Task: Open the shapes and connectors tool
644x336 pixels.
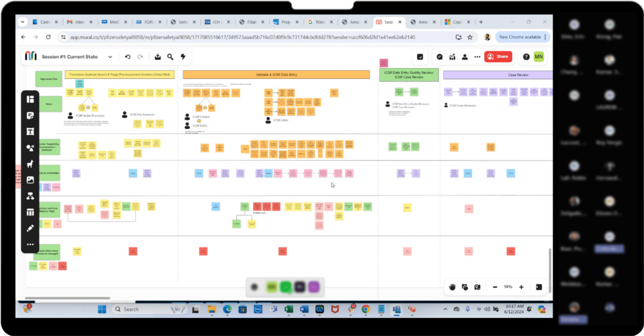Action: (x=30, y=148)
